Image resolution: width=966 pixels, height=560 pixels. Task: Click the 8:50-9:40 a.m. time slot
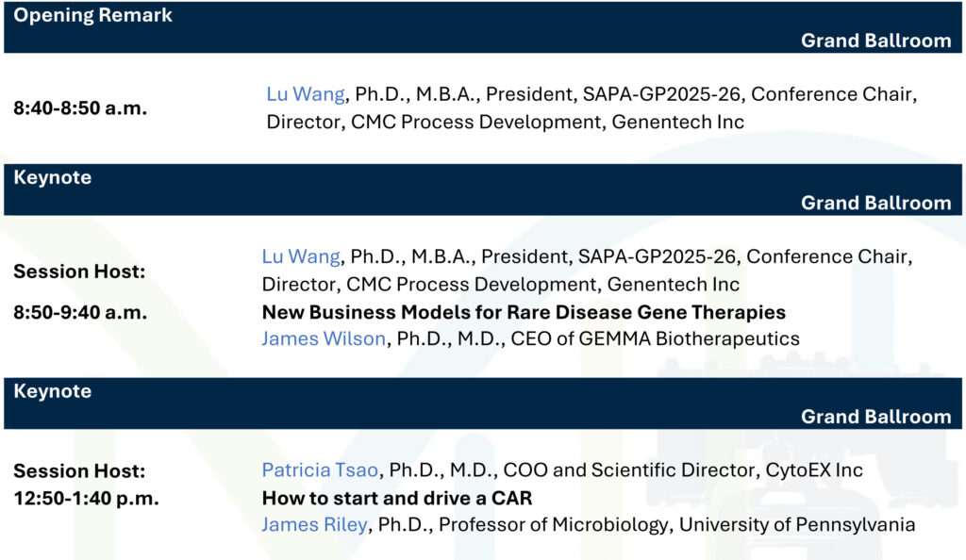[80, 312]
